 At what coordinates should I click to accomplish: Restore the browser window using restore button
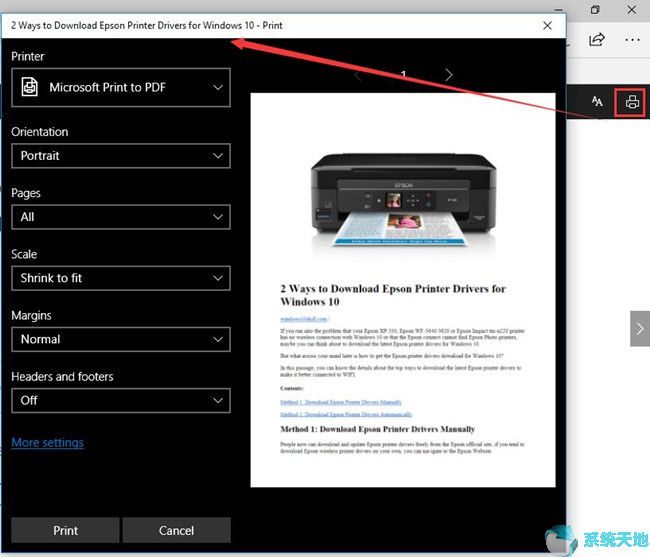coord(595,9)
